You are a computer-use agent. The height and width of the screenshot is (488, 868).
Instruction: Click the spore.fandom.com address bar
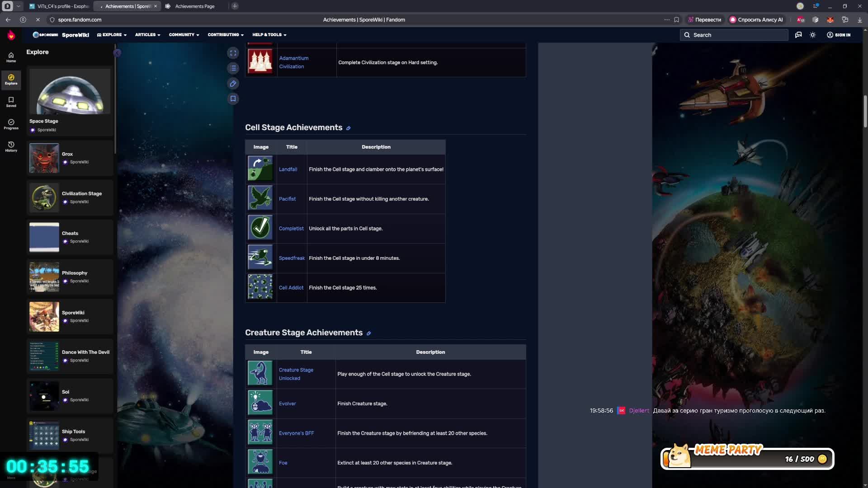pos(80,20)
